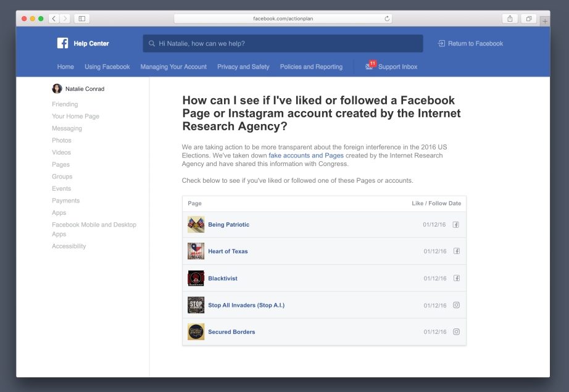The width and height of the screenshot is (569, 392).
Task: Click the Support Inbox notification icon
Action: point(369,67)
